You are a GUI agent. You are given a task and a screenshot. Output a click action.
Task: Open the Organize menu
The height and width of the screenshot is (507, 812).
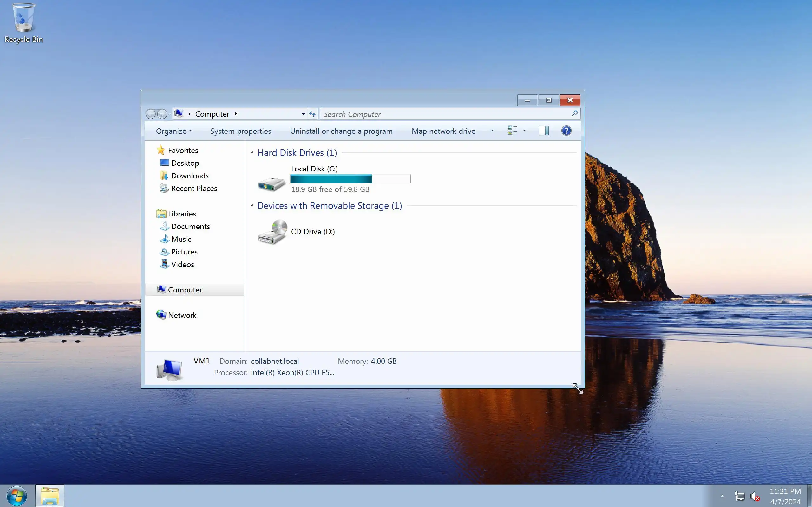174,131
